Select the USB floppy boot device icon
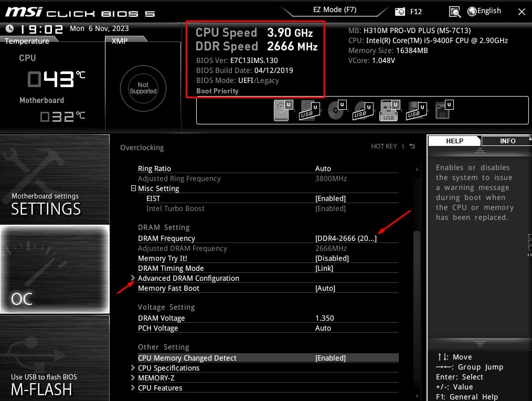This screenshot has width=532, height=401. tap(416, 111)
